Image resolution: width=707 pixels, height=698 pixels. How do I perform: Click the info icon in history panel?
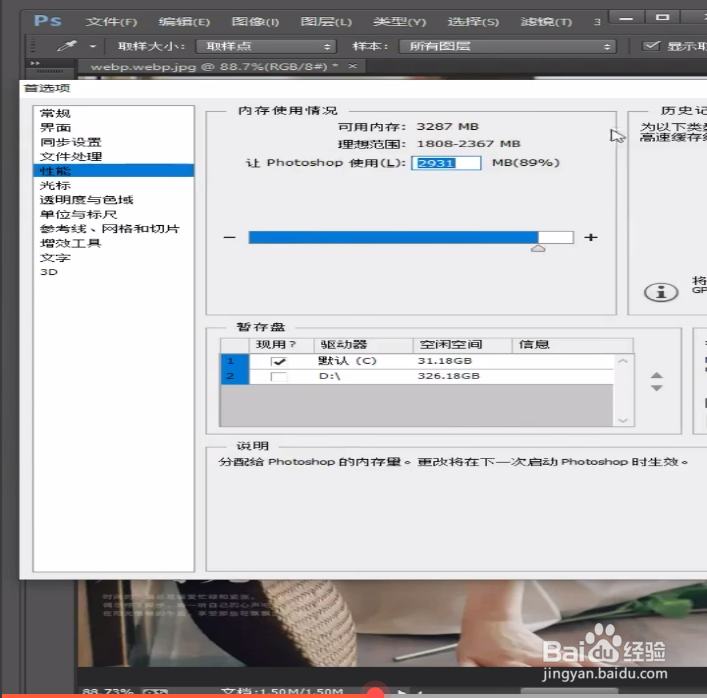click(x=661, y=292)
